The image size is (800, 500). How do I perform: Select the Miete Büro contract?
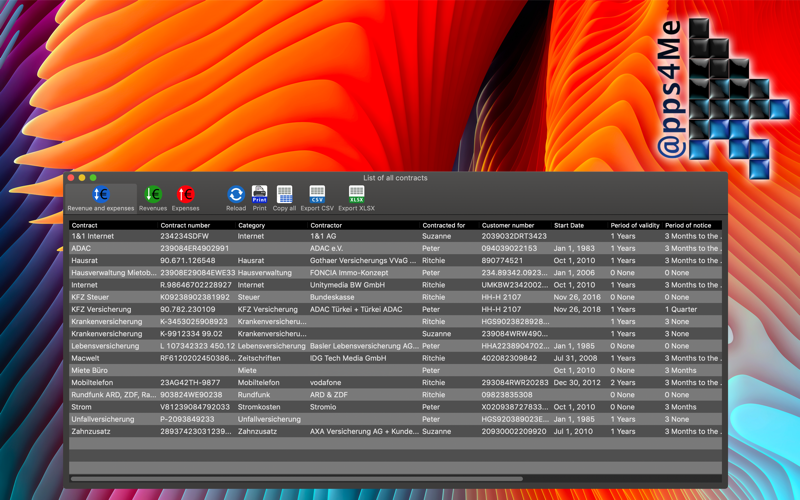tap(395, 370)
